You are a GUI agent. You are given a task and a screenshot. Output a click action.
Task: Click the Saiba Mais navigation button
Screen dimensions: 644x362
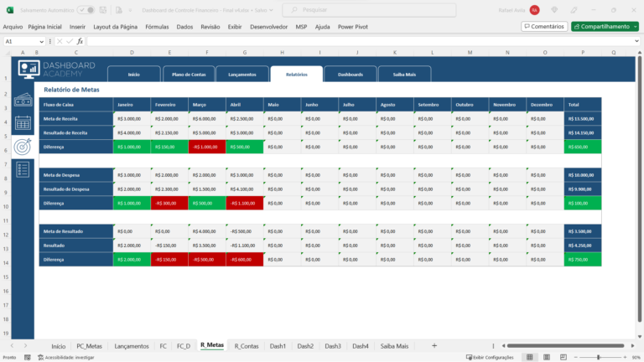click(x=404, y=75)
